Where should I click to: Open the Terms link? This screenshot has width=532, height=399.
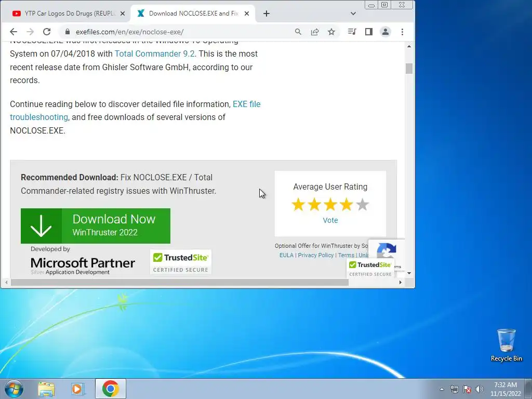[346, 255]
